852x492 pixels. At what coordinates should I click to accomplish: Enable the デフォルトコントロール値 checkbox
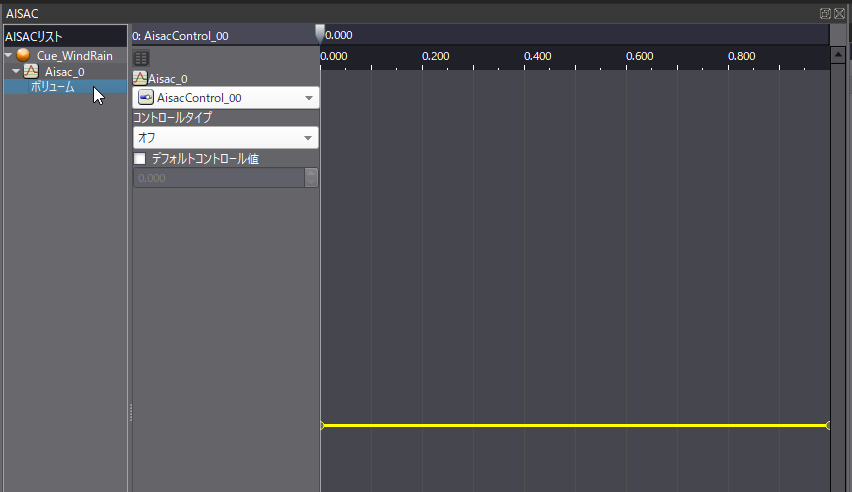(x=140, y=158)
